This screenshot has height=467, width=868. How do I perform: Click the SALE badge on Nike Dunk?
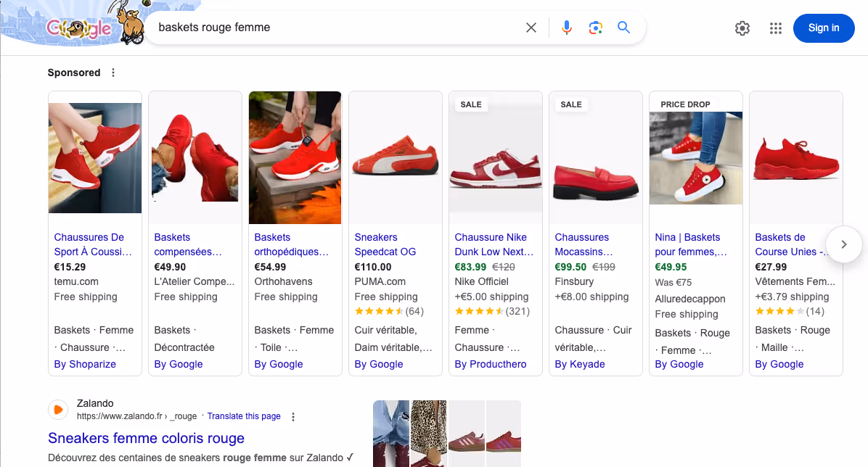click(x=471, y=104)
